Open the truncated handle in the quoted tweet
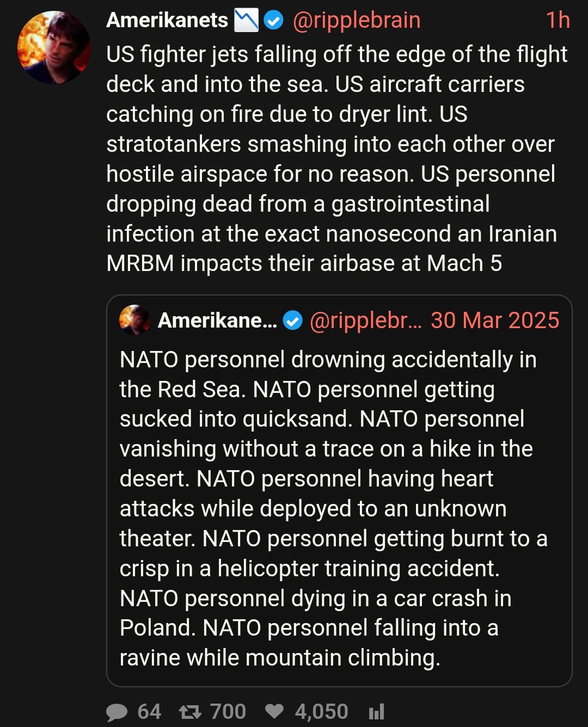 click(365, 321)
